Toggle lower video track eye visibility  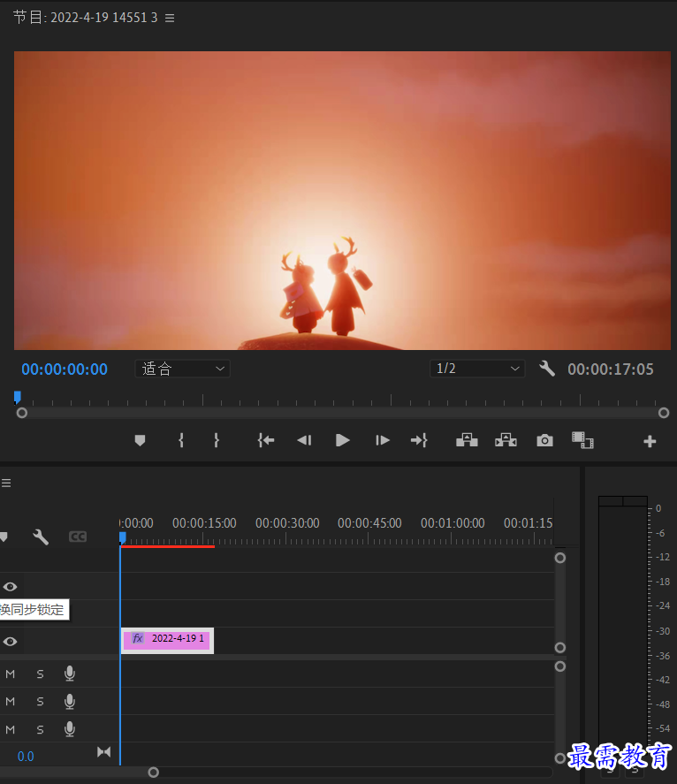point(10,642)
